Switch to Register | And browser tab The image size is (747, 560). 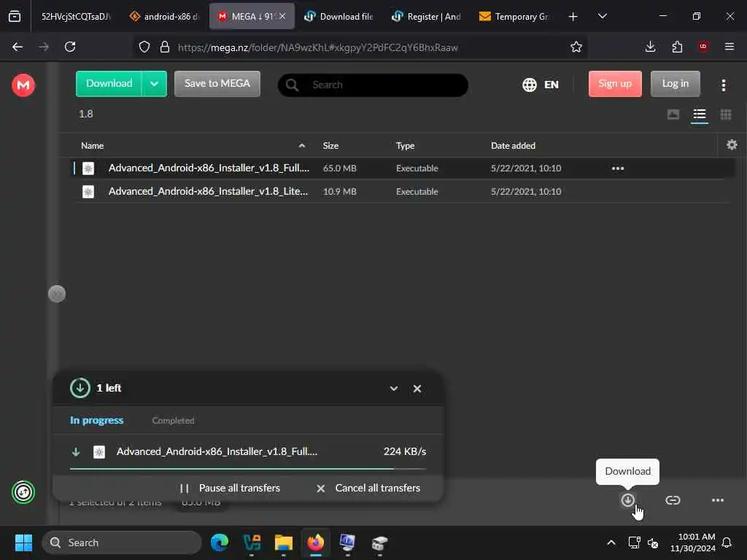tap(427, 17)
